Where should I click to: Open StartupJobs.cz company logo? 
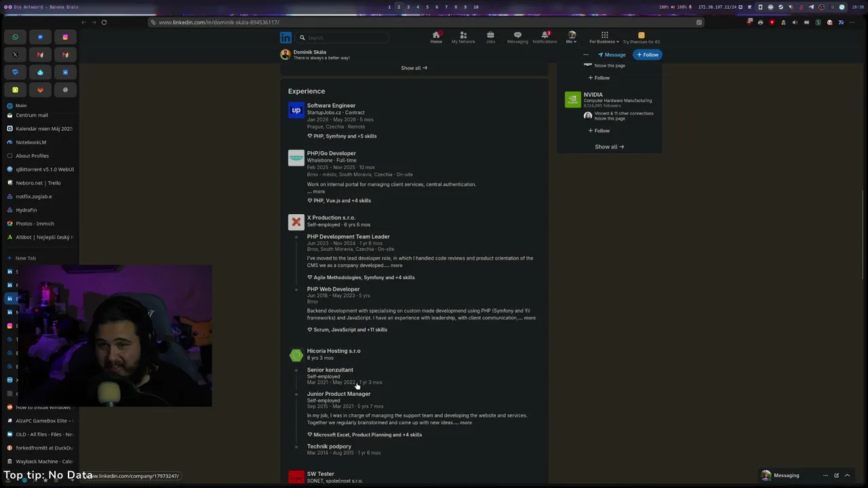click(x=296, y=110)
